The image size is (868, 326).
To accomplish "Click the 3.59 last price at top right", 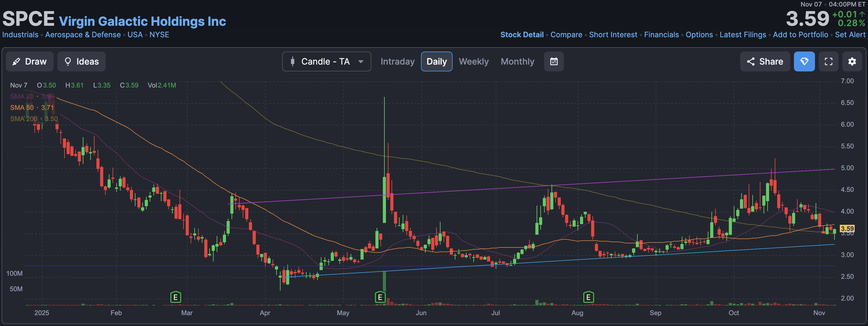I will click(x=807, y=19).
